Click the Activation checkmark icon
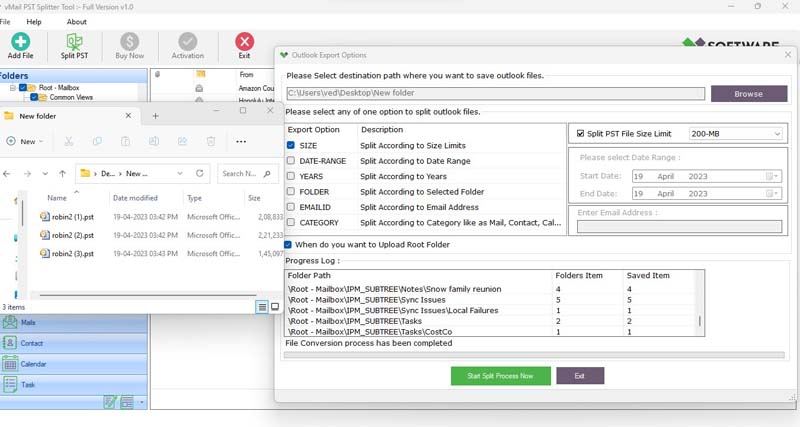This screenshot has height=427, width=800. pyautogui.click(x=187, y=41)
